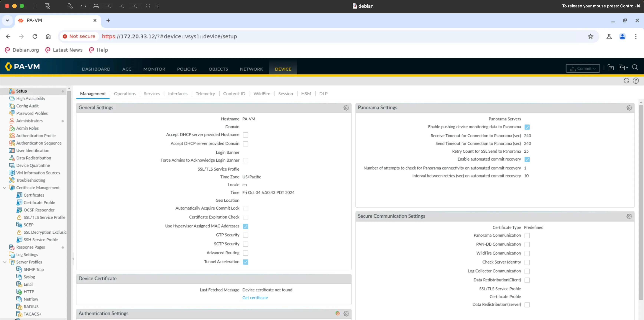Bookmark this page with star icon
The height and width of the screenshot is (320, 644).
(590, 36)
